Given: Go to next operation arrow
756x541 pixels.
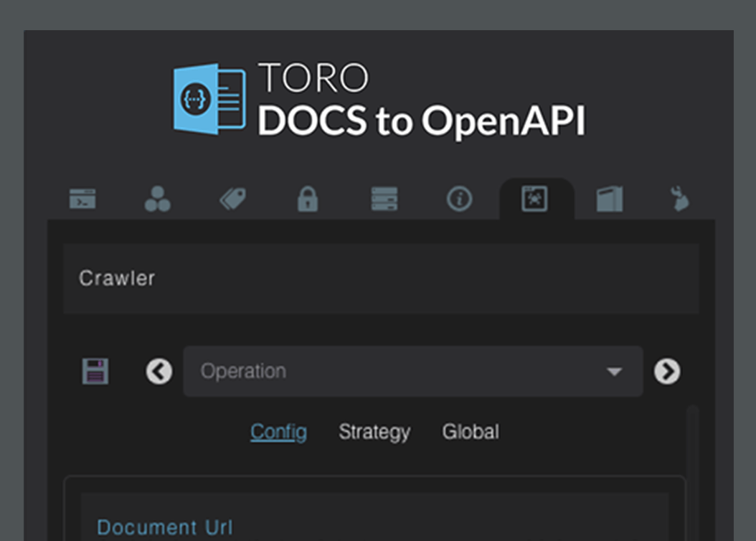Looking at the screenshot, I should pyautogui.click(x=667, y=371).
